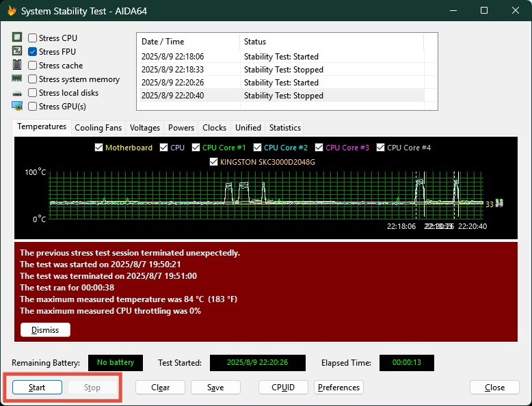Click the disk drive icon beside Stress local disks
The width and height of the screenshot is (532, 406).
(x=17, y=93)
